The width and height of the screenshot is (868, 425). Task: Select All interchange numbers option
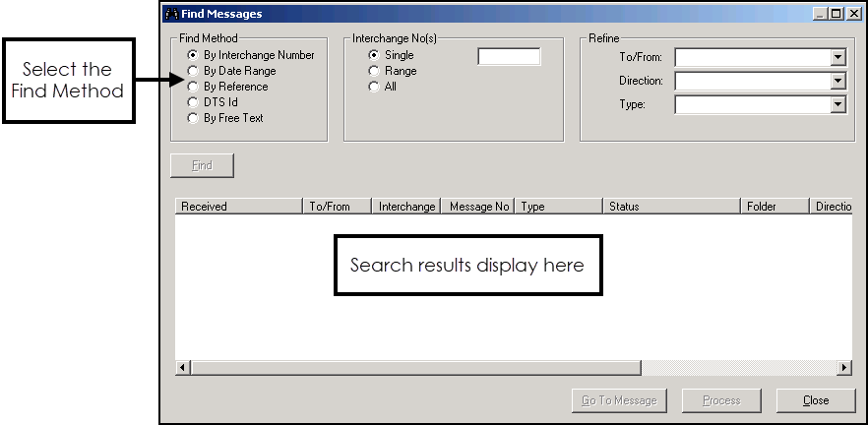point(374,87)
